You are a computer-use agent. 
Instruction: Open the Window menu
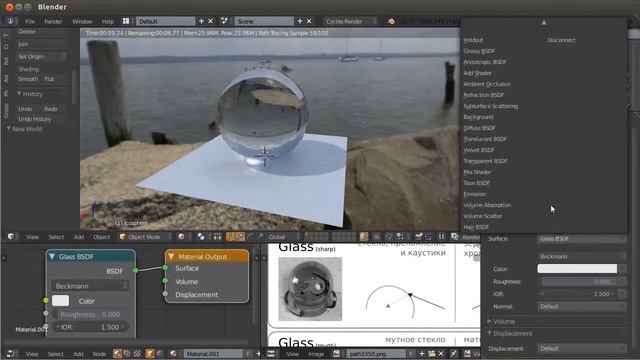[x=82, y=21]
